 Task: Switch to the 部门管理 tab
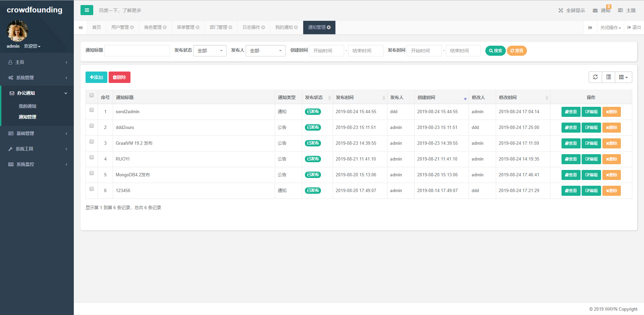tap(221, 28)
